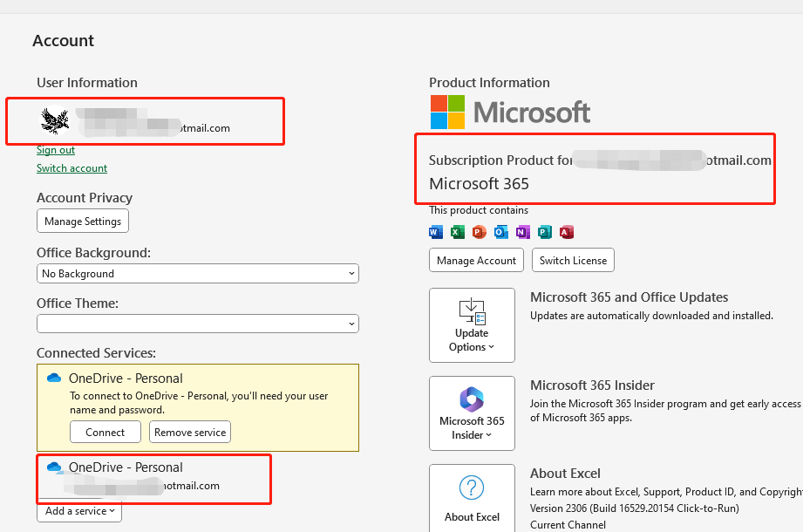Click the Word app icon
This screenshot has height=532, width=803.
[436, 232]
